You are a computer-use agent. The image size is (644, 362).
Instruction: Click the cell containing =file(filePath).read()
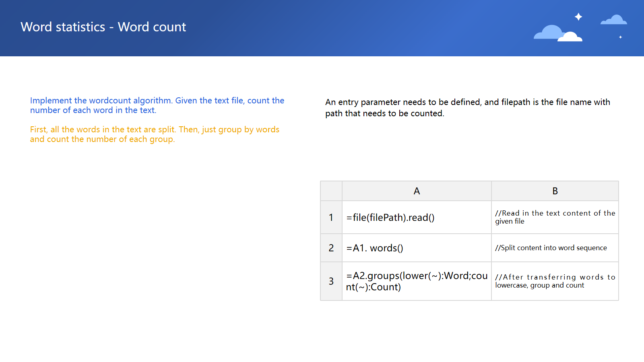pos(417,218)
